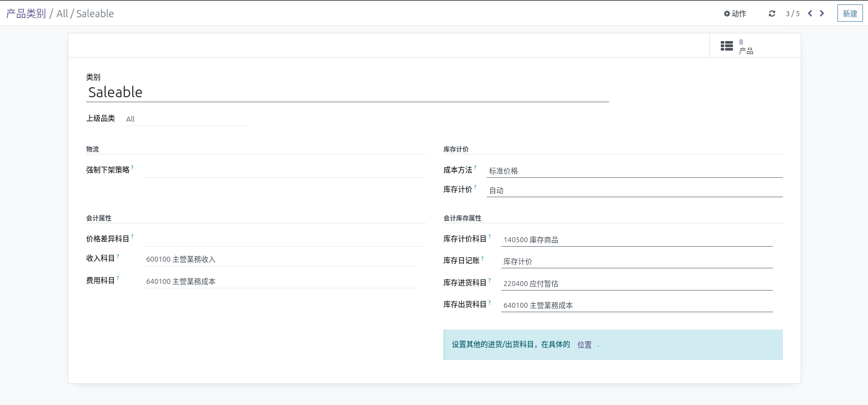
Task: Click the 新建 button
Action: click(x=850, y=14)
